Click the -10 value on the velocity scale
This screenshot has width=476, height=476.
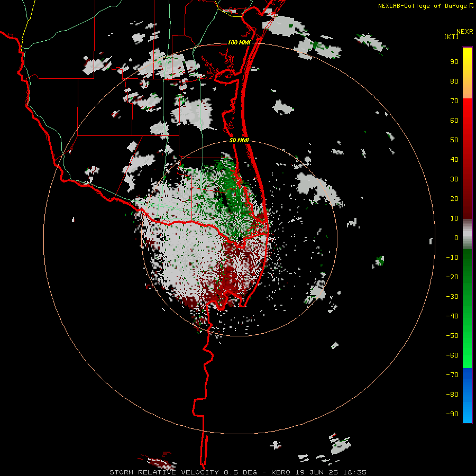point(452,258)
